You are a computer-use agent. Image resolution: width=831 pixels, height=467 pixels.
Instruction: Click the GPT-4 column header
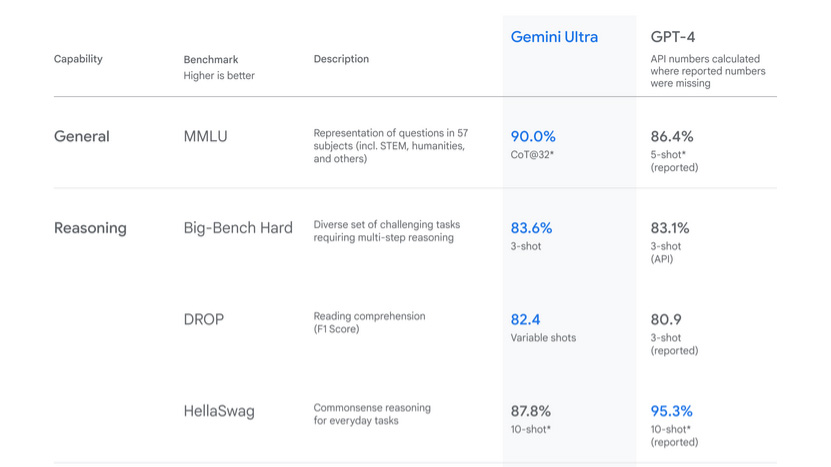point(673,37)
